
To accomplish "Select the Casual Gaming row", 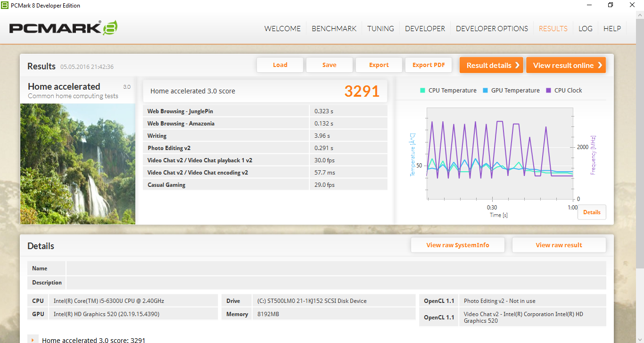I will click(x=265, y=185).
